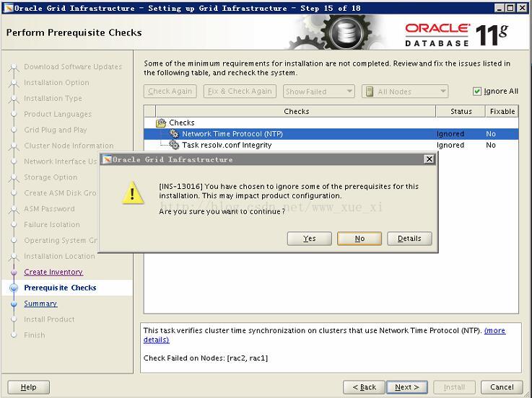The width and height of the screenshot is (532, 398).
Task: Click the Cluster Node Information step
Action: (69, 146)
